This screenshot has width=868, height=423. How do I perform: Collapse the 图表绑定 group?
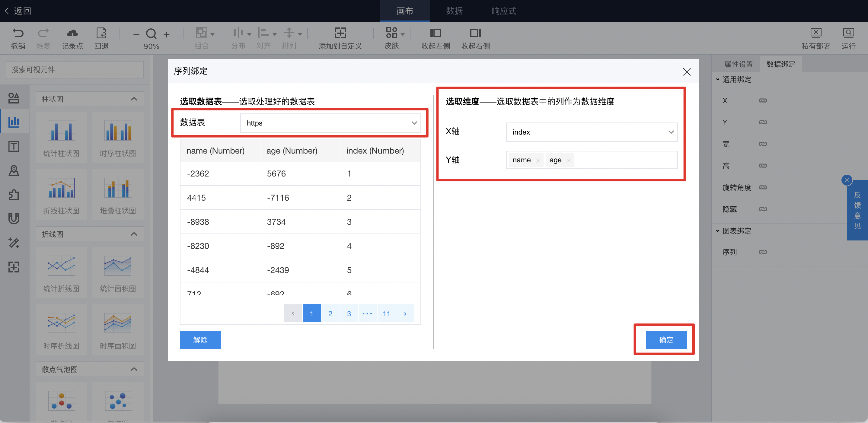[x=718, y=231]
